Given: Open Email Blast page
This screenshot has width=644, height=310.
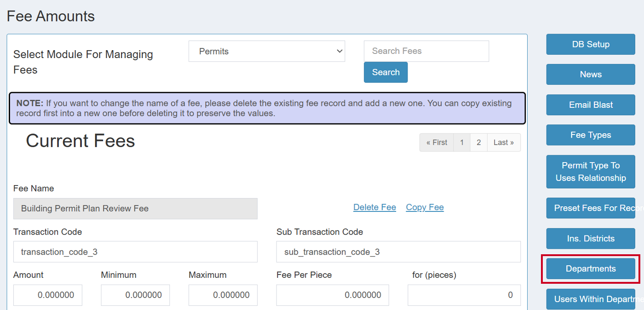Looking at the screenshot, I should 591,105.
